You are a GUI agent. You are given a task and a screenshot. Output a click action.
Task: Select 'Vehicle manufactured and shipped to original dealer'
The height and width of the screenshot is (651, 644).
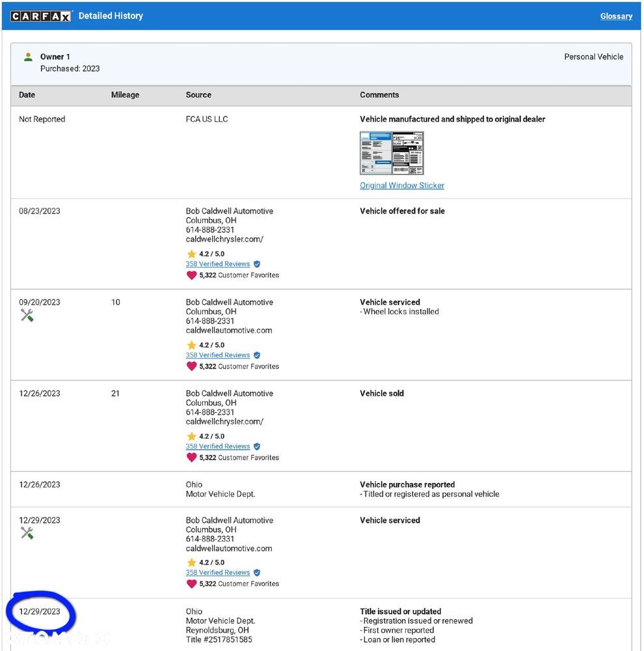click(x=452, y=119)
